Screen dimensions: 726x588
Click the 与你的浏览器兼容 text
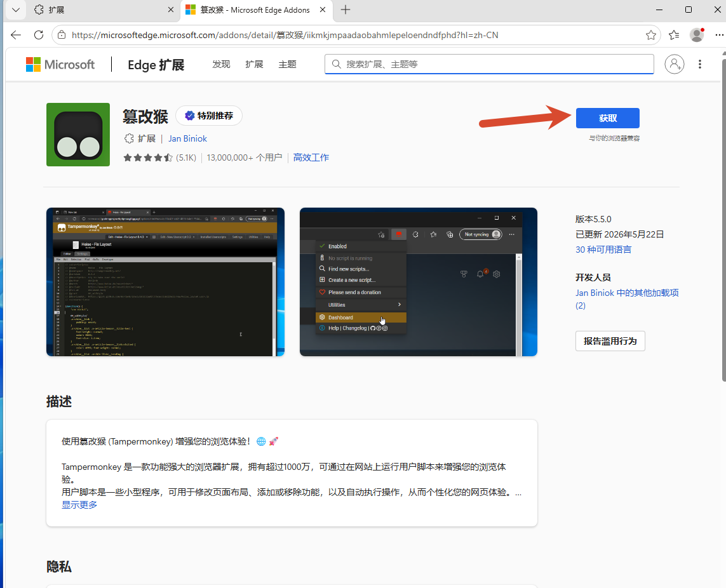point(614,138)
